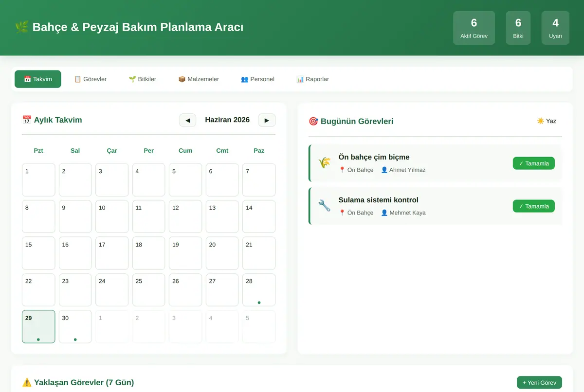Choose June 15 on the calendar
This screenshot has height=392, width=584.
38,253
